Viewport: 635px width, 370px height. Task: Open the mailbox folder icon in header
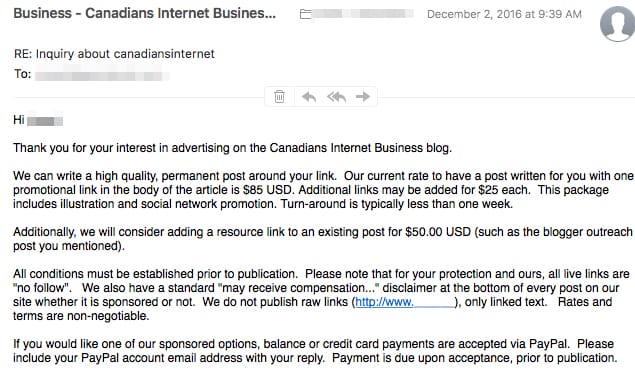(306, 14)
